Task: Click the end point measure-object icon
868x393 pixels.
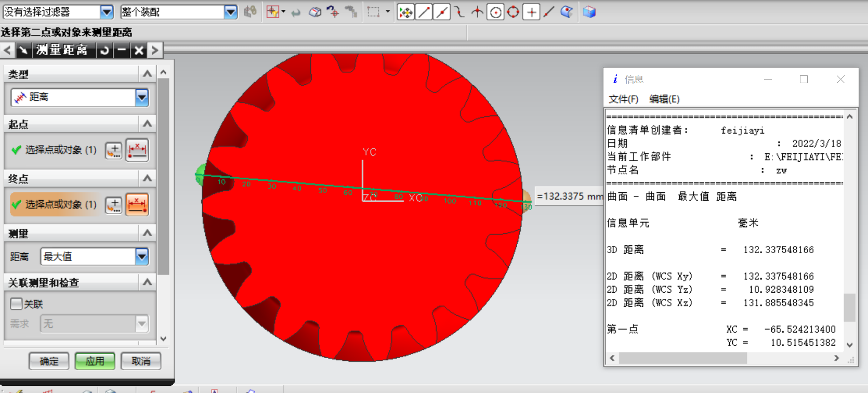Action: tap(137, 205)
